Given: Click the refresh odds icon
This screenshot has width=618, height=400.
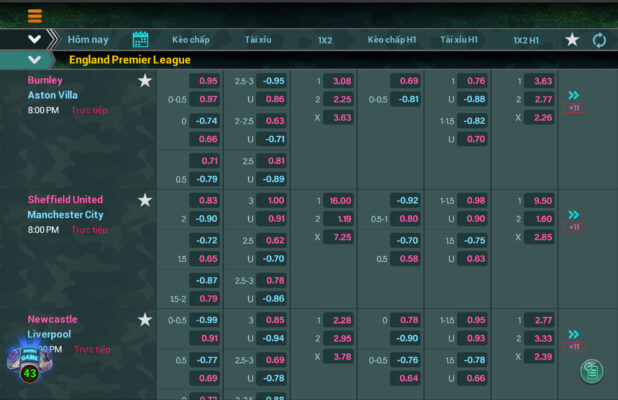Looking at the screenshot, I should [599, 40].
